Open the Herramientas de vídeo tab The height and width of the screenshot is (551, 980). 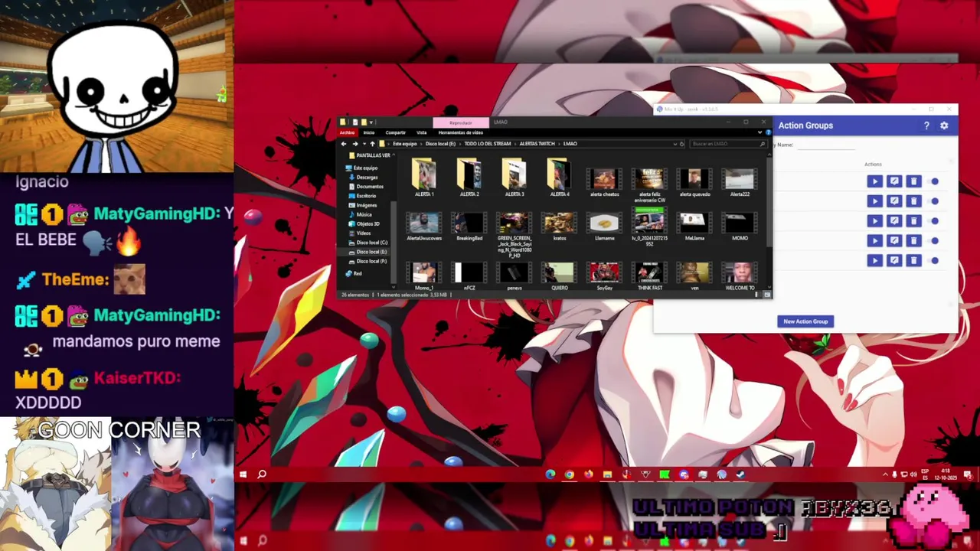[461, 132]
